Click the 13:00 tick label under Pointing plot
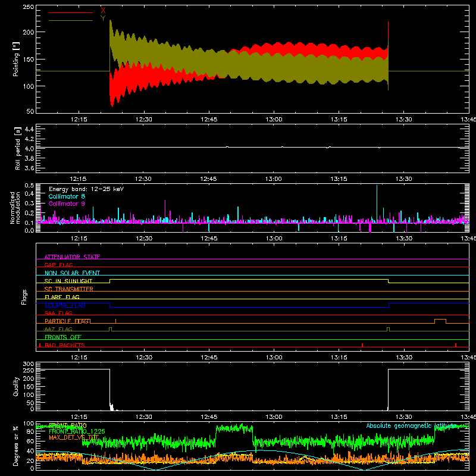 click(274, 120)
